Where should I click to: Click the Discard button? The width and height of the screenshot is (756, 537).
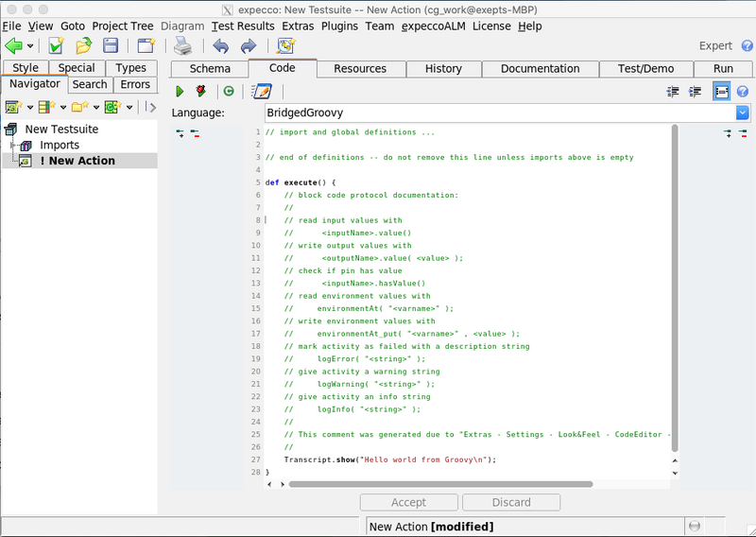pos(511,502)
